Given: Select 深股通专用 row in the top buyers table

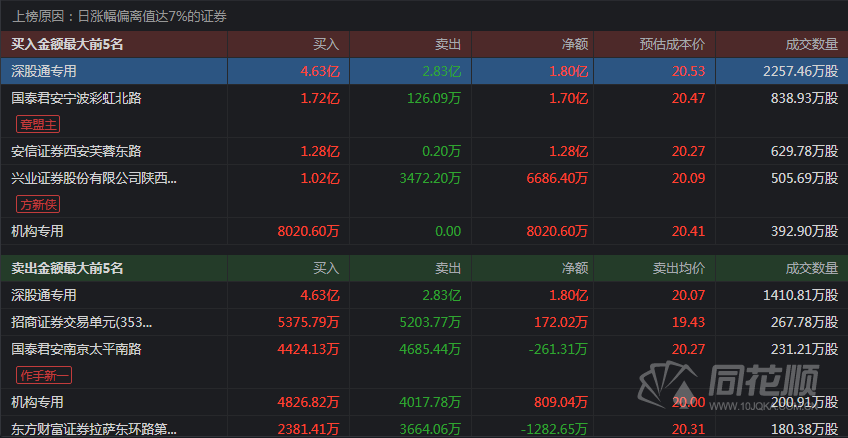Looking at the screenshot, I should point(424,71).
